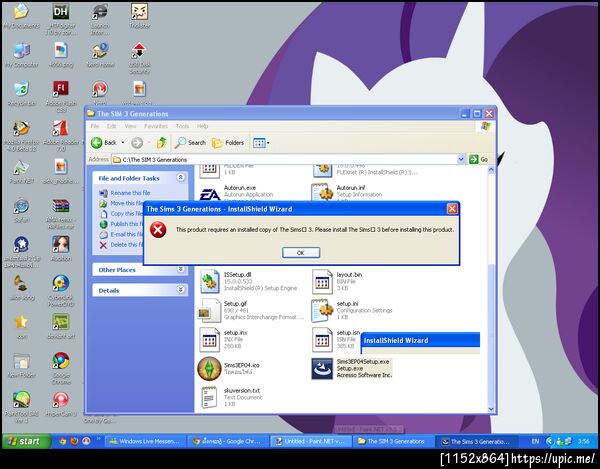
Task: Select the New Folder desktop icon
Action: (21, 366)
